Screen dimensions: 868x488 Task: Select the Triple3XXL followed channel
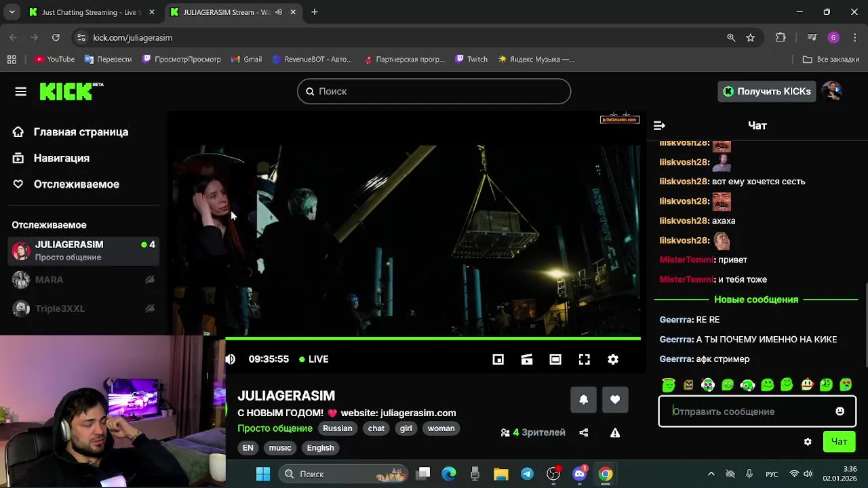[x=83, y=308]
